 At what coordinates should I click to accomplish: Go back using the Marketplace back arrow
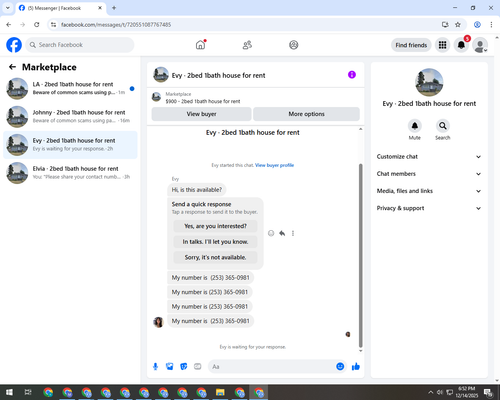12,67
